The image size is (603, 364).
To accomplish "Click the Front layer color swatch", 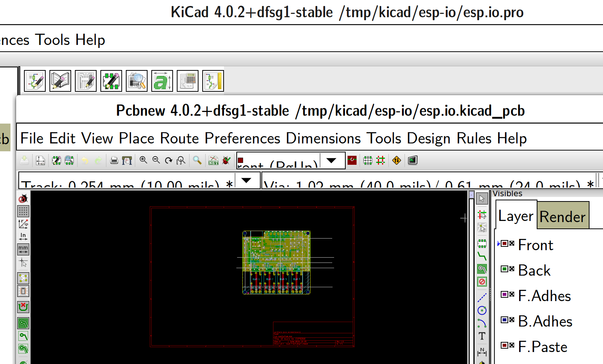I will point(504,243).
